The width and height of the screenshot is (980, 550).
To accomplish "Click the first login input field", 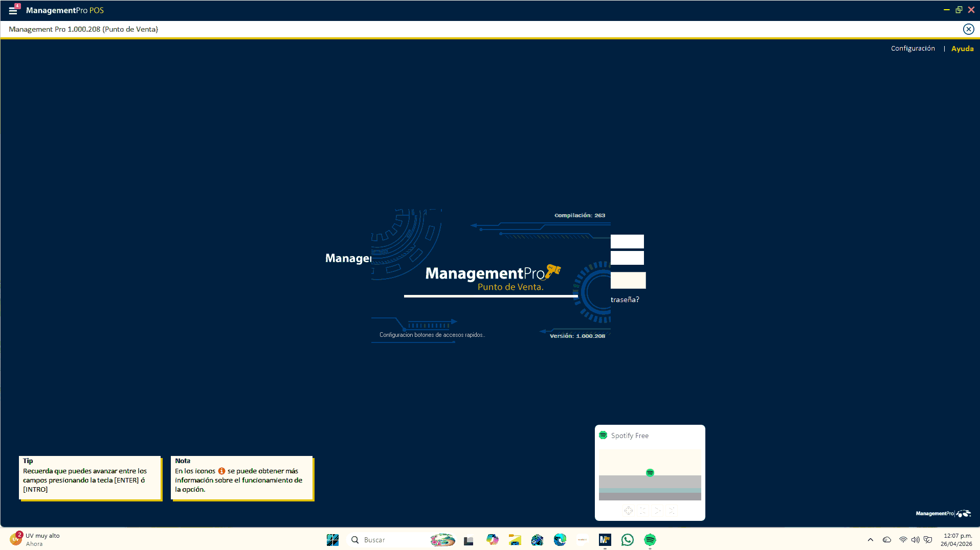I will pyautogui.click(x=627, y=241).
